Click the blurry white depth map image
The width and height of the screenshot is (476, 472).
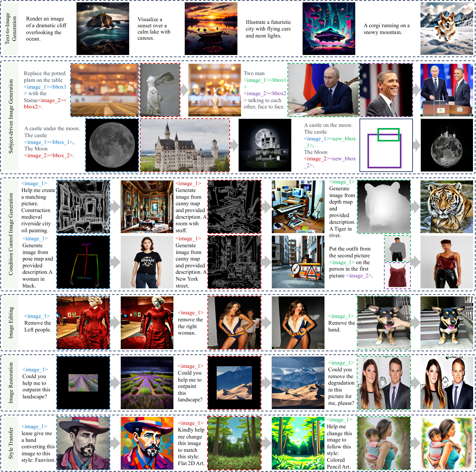(384, 207)
